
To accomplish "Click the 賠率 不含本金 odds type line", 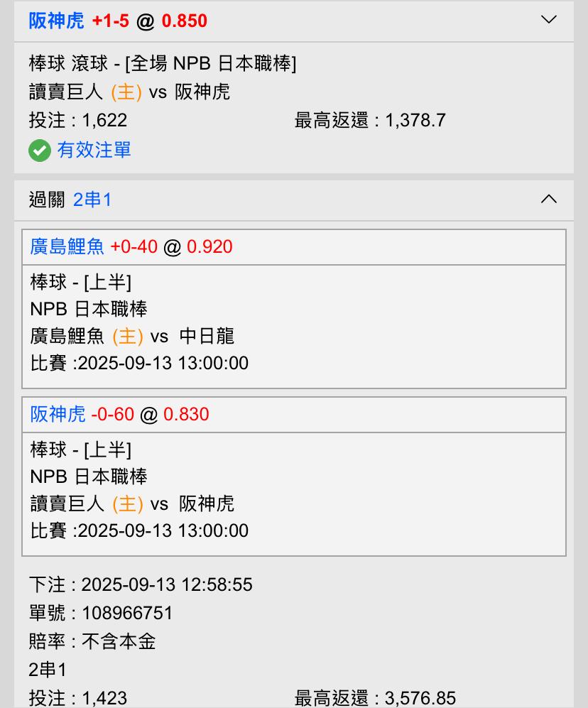I will point(92,641).
